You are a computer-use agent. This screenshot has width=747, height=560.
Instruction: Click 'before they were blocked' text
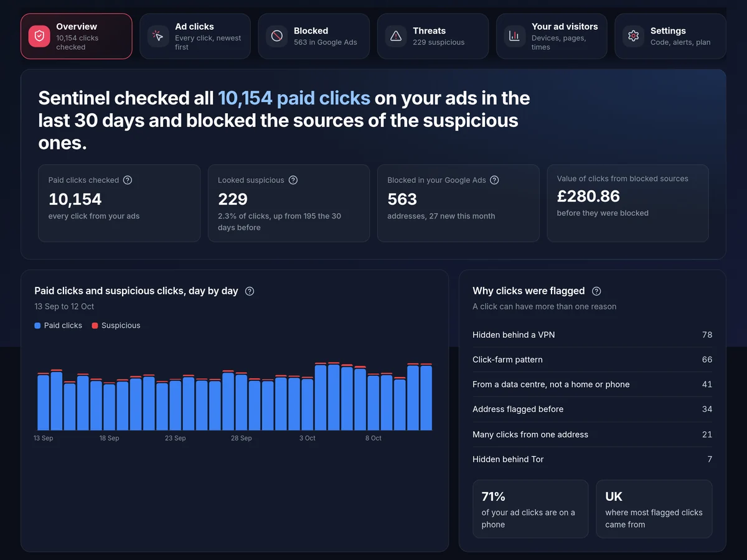coord(603,213)
